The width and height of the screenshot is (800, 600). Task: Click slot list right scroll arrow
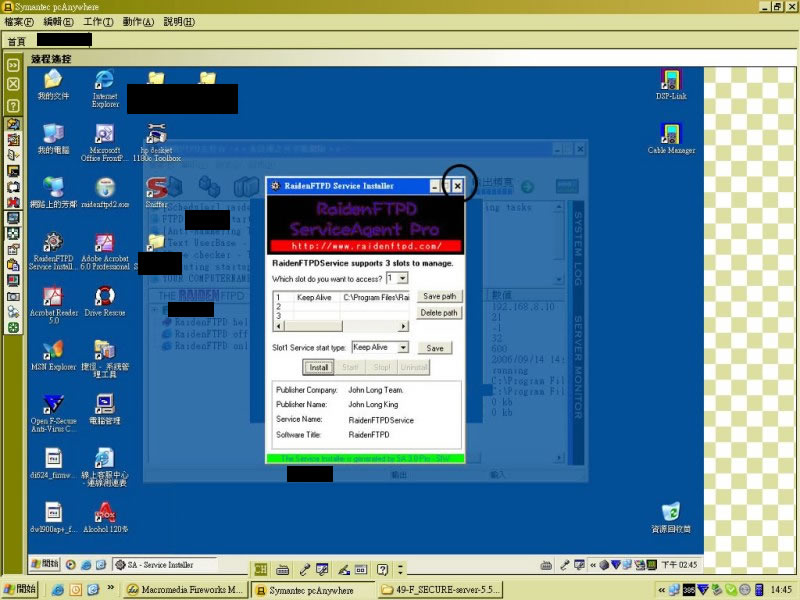point(404,326)
